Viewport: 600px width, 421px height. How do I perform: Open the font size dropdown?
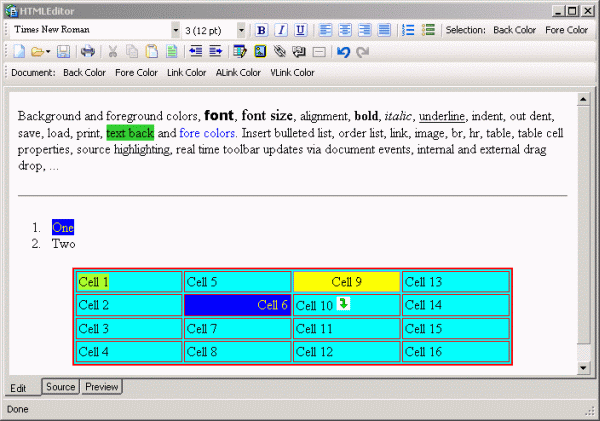[241, 30]
